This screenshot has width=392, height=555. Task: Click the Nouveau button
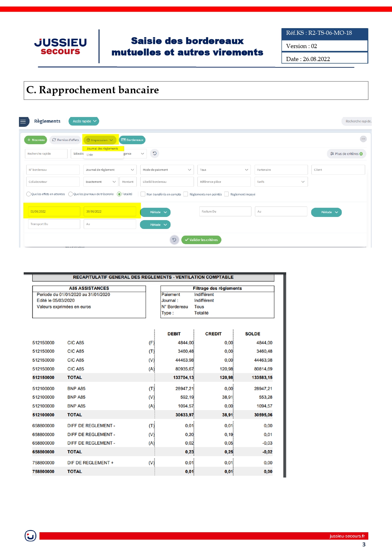[36, 140]
